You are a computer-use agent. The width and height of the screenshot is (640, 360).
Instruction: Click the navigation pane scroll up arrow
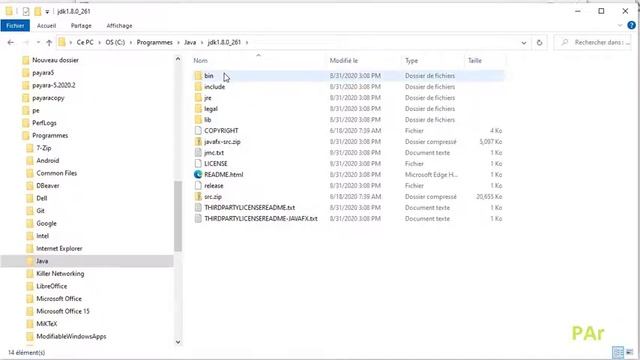[178, 60]
